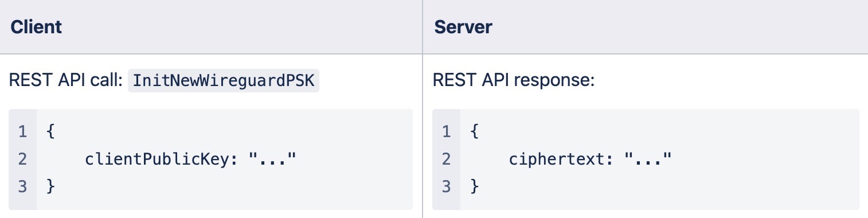Click the 'REST API response:' text
Screen dimensions: 868x218
click(514, 80)
